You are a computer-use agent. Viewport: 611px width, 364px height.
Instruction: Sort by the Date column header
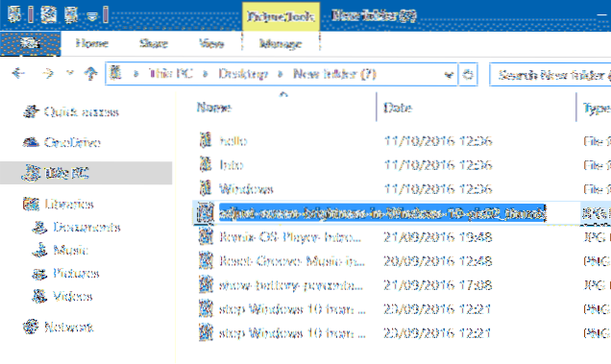coord(398,108)
